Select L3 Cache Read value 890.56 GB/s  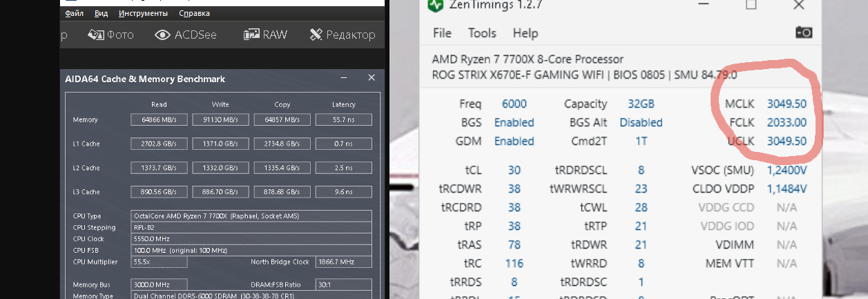[x=159, y=192]
